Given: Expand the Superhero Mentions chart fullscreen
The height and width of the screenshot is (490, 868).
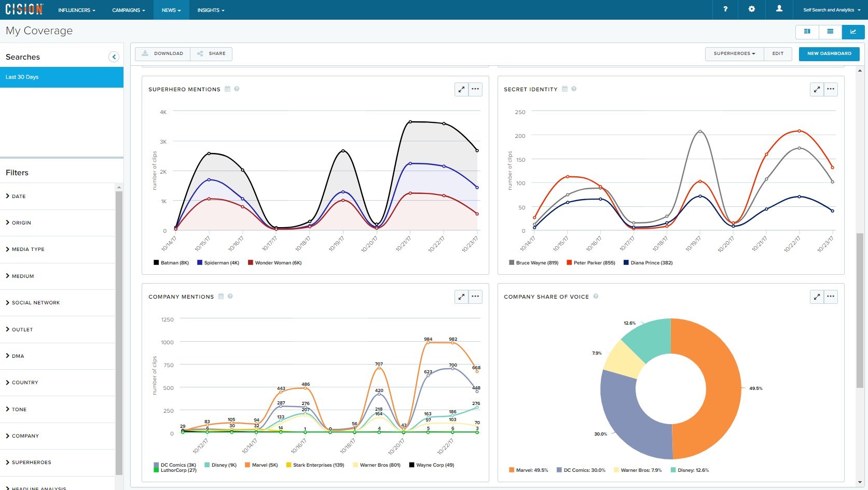Looking at the screenshot, I should point(461,89).
